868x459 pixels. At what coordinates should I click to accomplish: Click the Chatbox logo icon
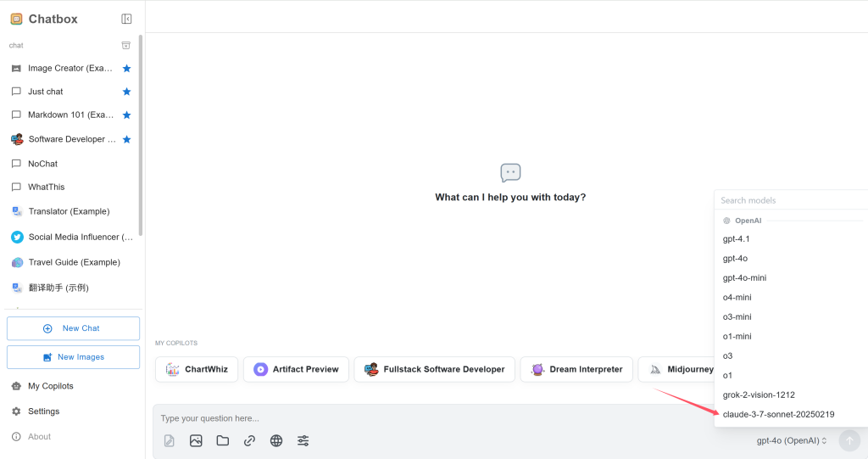click(17, 19)
